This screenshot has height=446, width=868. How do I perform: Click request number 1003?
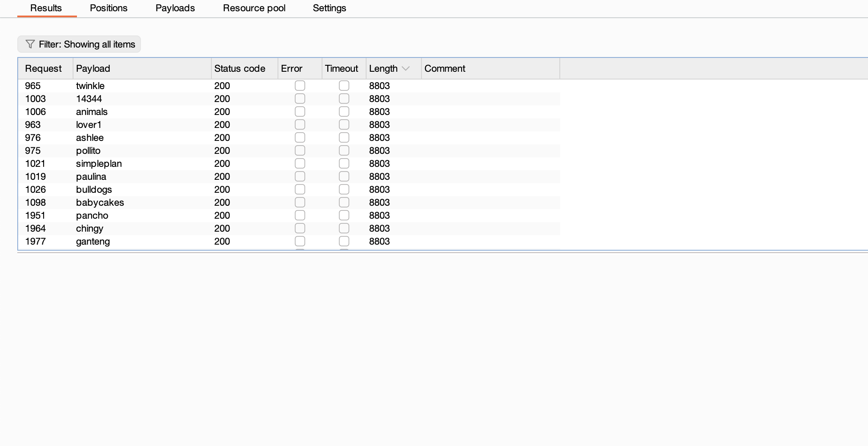coord(35,99)
